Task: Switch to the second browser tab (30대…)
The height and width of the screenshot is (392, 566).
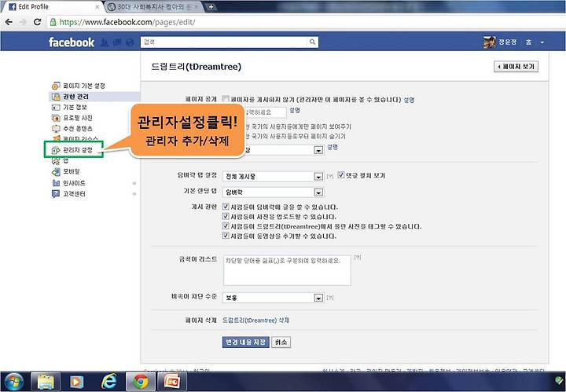Action: click(x=153, y=7)
